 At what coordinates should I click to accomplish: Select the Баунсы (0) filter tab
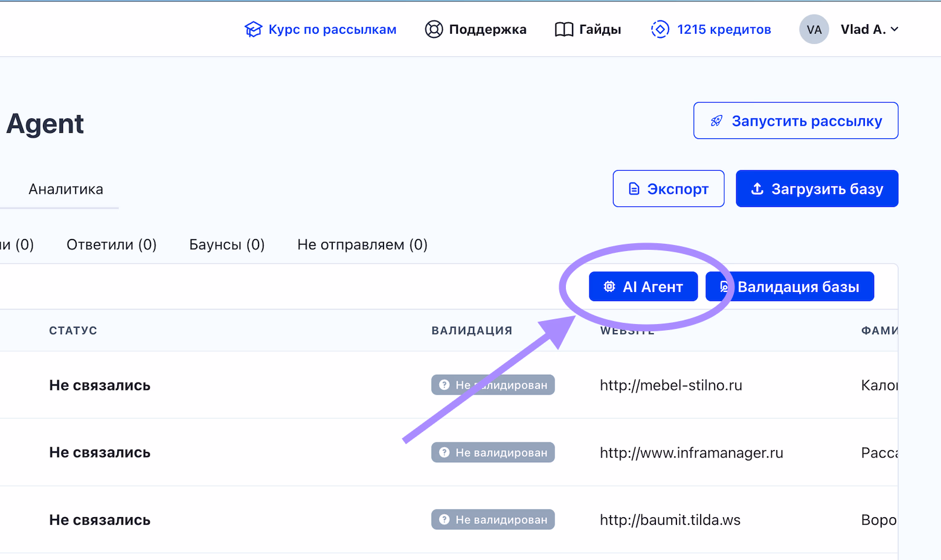pyautogui.click(x=226, y=245)
